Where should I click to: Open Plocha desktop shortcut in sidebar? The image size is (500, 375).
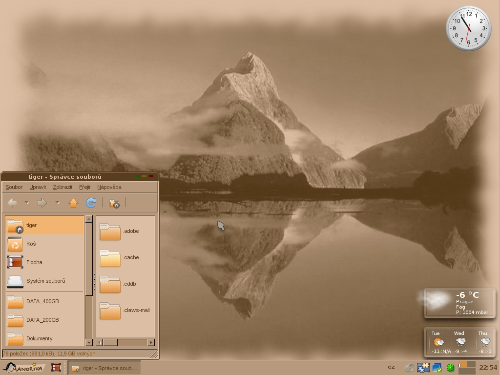[45, 262]
